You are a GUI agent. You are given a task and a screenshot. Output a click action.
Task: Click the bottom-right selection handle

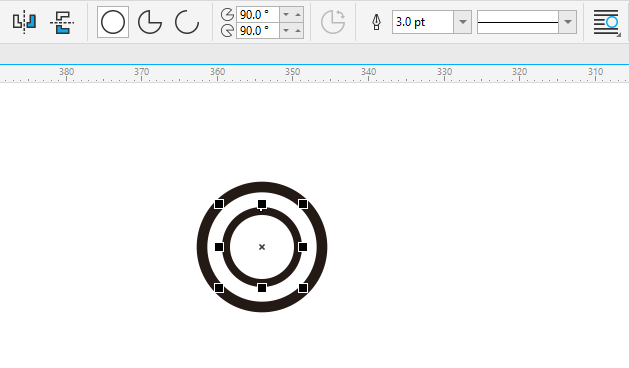tap(303, 288)
